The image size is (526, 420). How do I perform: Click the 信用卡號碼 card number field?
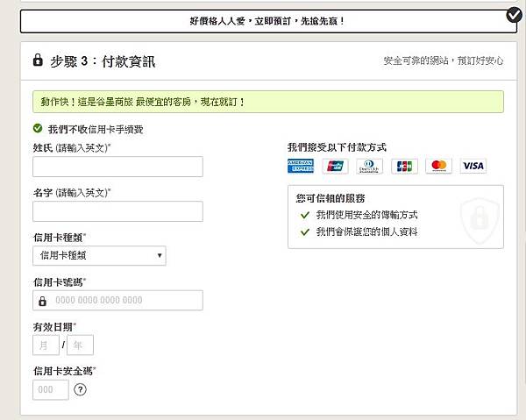[x=117, y=300]
